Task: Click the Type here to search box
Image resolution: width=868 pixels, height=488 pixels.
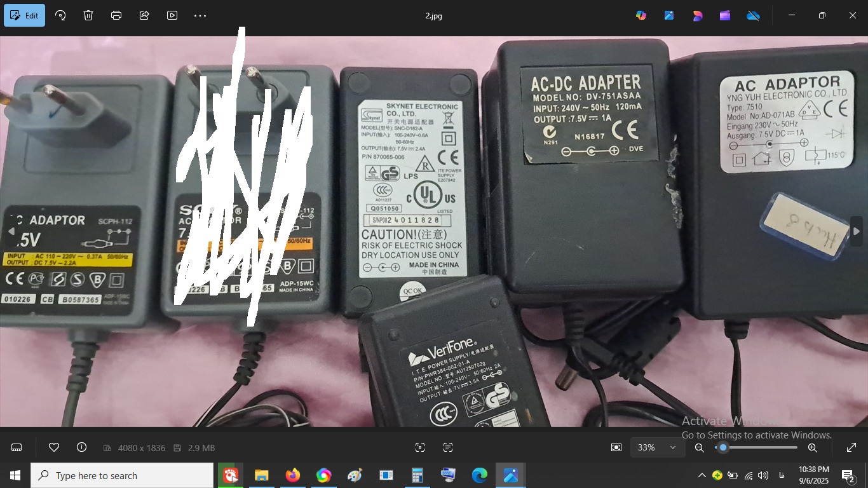Action: click(122, 475)
